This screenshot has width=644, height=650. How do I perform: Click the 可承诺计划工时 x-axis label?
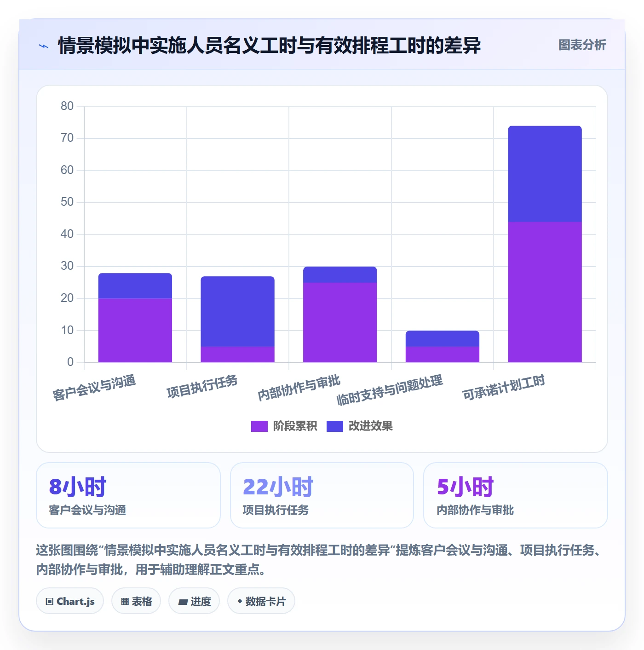pos(504,388)
